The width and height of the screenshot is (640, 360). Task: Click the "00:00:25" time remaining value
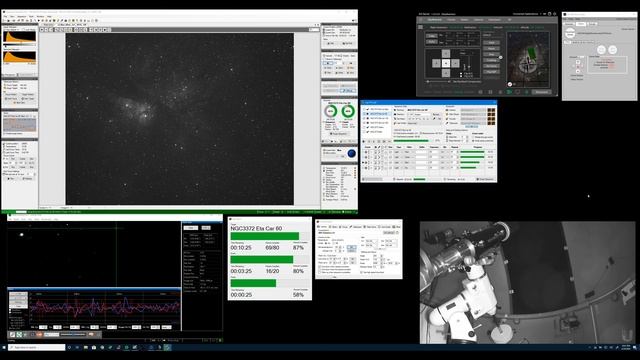point(241,295)
